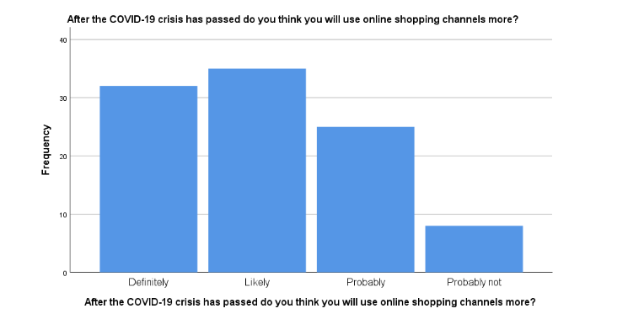644x335 pixels.
Task: Click the vertical y-axis line
Action: 70,150
